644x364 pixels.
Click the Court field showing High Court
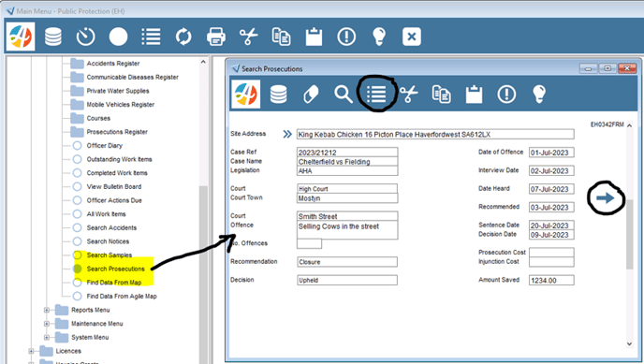point(347,189)
